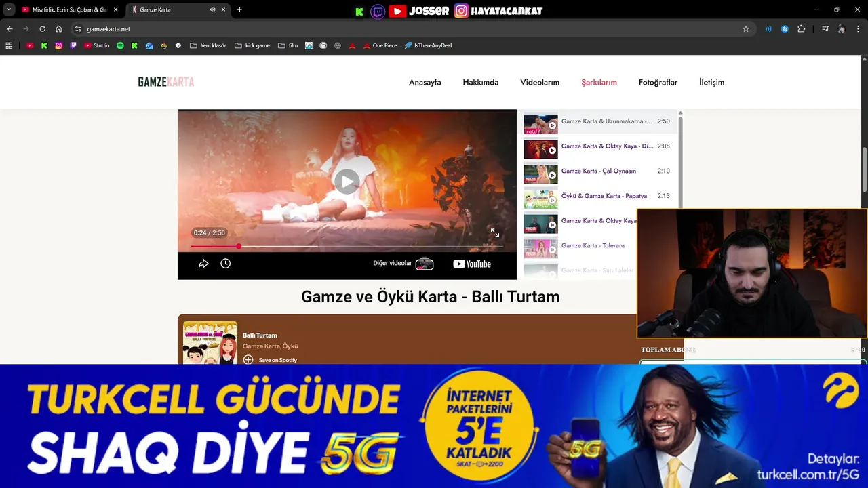Play the paused video with center play button
The height and width of the screenshot is (488, 868).
[x=347, y=181]
